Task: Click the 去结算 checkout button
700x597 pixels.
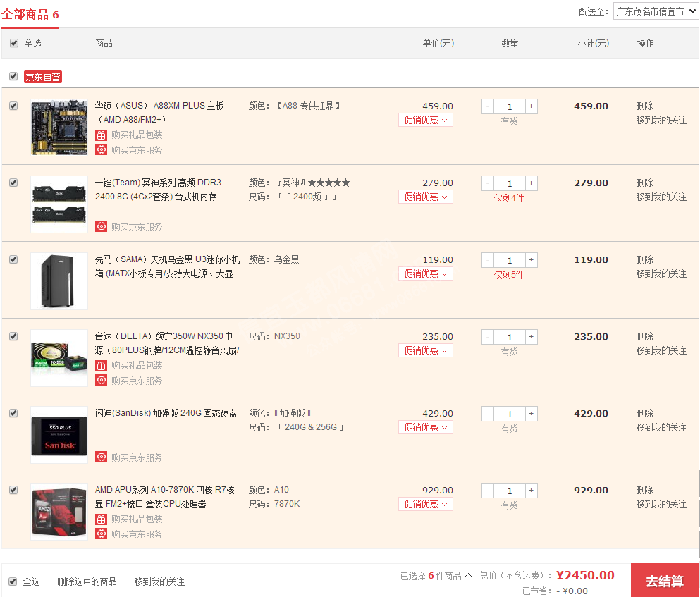Action: pyautogui.click(x=664, y=581)
